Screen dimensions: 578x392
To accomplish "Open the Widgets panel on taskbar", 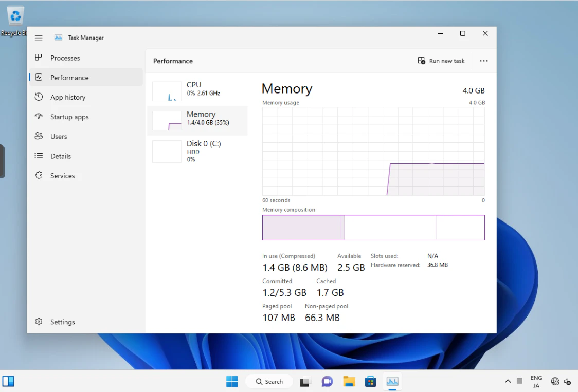I will point(8,381).
